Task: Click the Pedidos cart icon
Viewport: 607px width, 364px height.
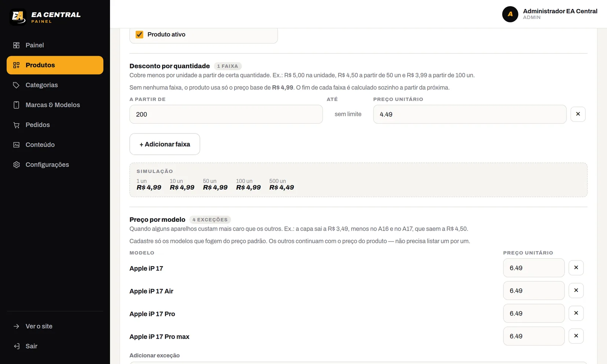Action: [x=16, y=125]
